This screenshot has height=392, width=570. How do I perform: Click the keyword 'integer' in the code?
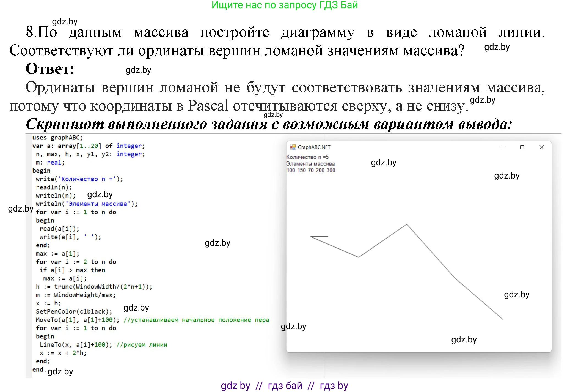coord(130,146)
